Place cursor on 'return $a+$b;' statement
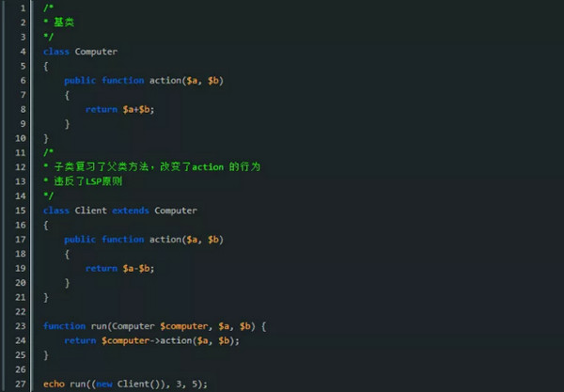Screen dimensions: 564x392 (118, 110)
